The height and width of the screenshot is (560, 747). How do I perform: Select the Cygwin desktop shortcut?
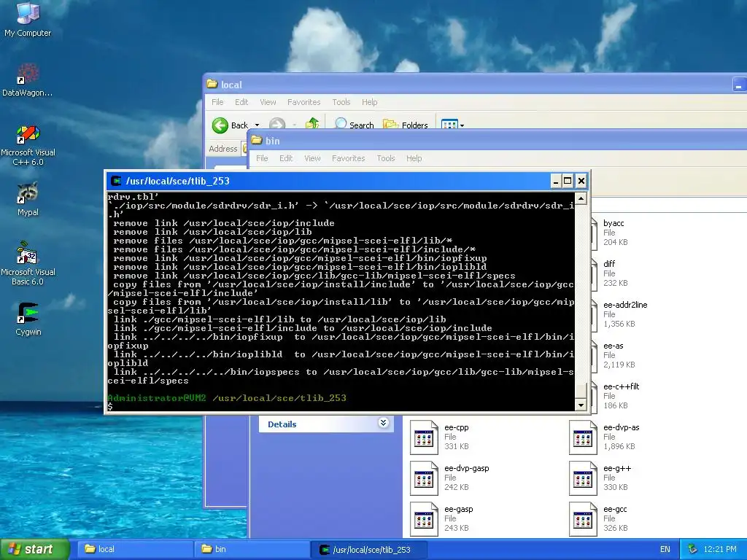tap(28, 313)
